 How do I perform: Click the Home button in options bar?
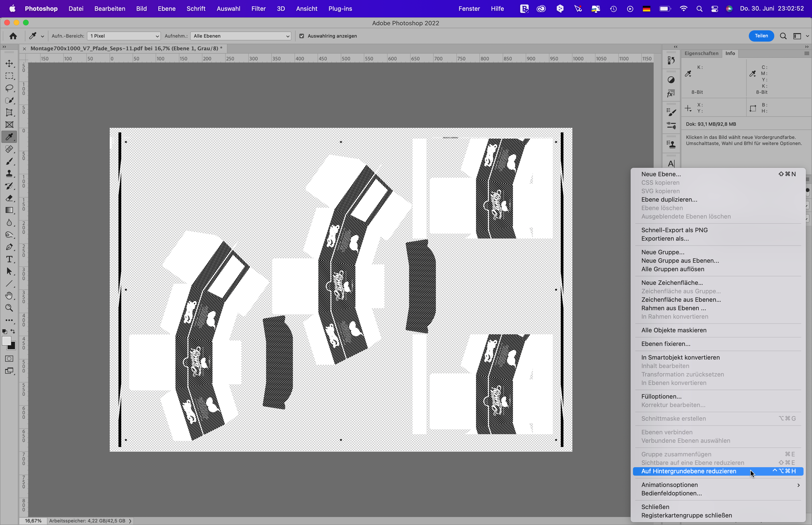(x=13, y=36)
